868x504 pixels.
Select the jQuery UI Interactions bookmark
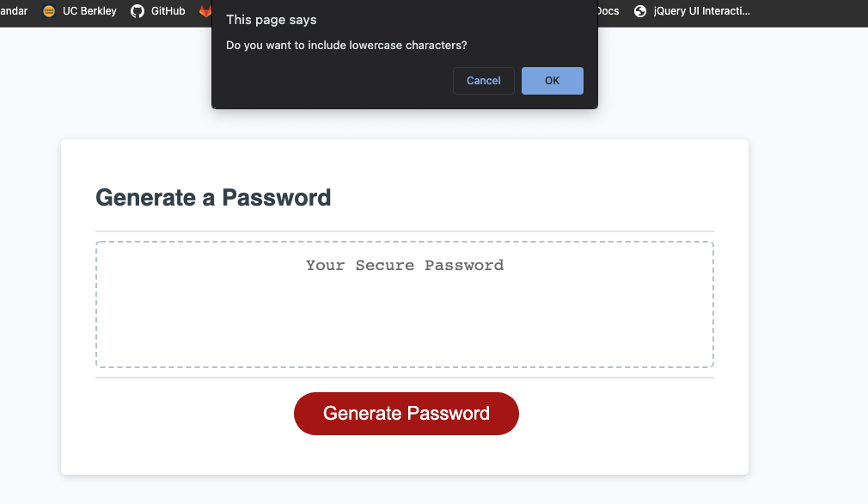[x=698, y=11]
